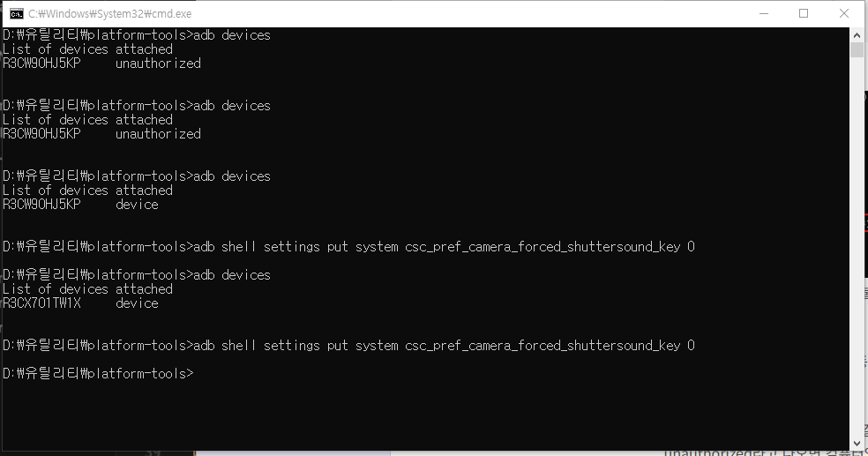The image size is (868, 456).
Task: Click the last "List of devices attached" line
Action: [x=87, y=289]
